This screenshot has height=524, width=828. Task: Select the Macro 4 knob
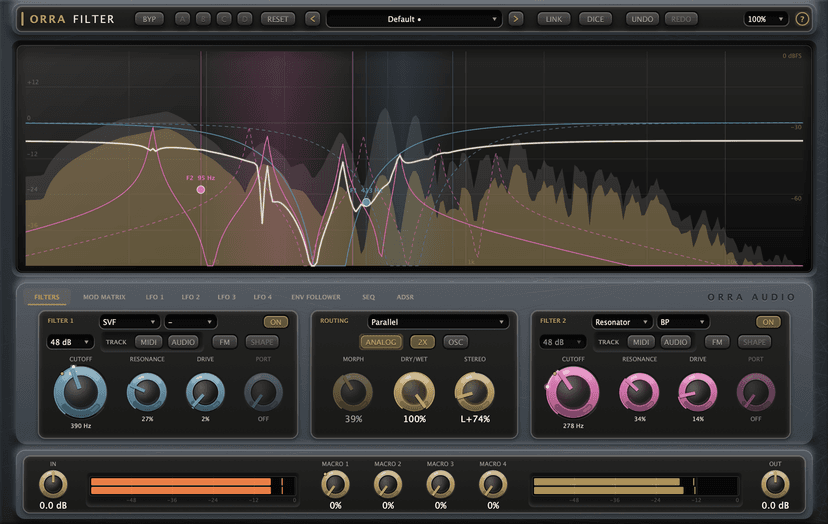(x=493, y=484)
